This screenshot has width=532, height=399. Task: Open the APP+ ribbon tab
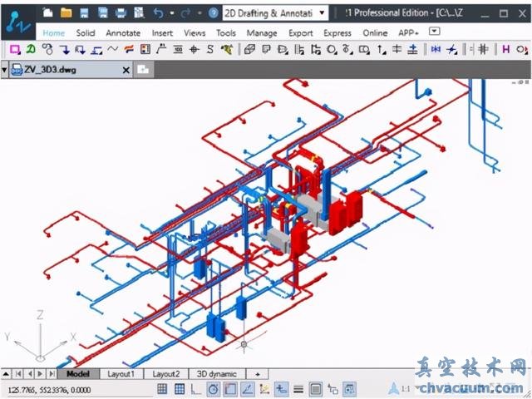click(x=408, y=33)
